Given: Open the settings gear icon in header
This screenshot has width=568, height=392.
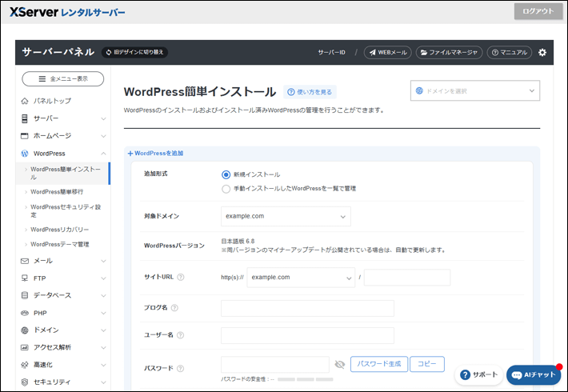Looking at the screenshot, I should pos(542,53).
